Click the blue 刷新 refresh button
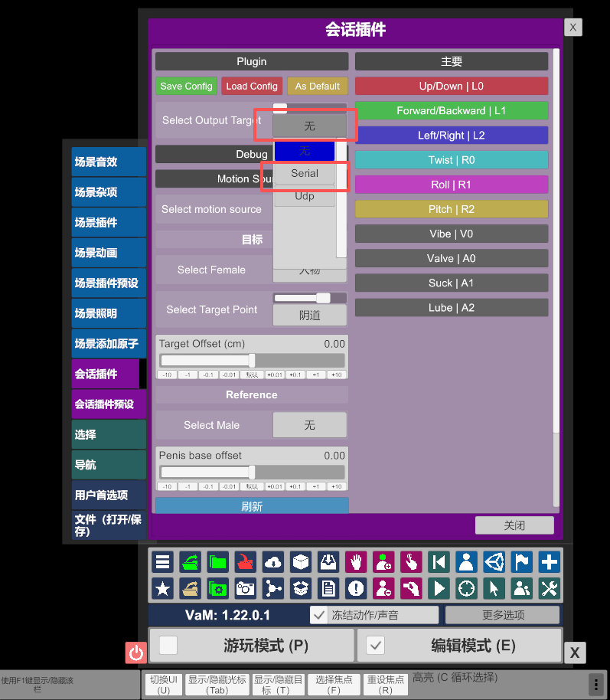This screenshot has height=700, width=610. [x=252, y=505]
